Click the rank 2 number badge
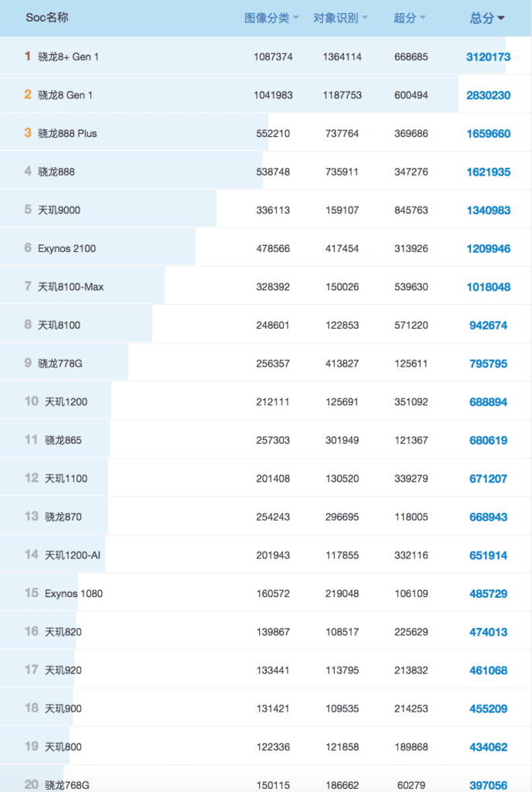Viewport: 532px width, 792px height. [28, 95]
